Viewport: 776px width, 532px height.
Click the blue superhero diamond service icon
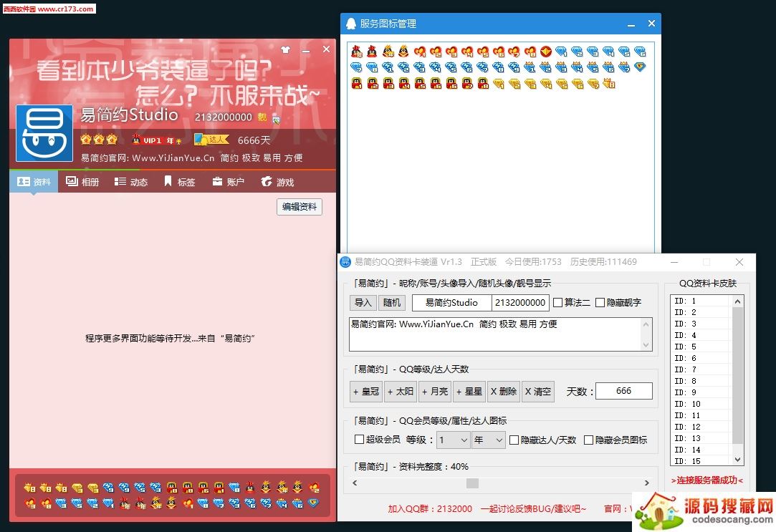point(640,67)
